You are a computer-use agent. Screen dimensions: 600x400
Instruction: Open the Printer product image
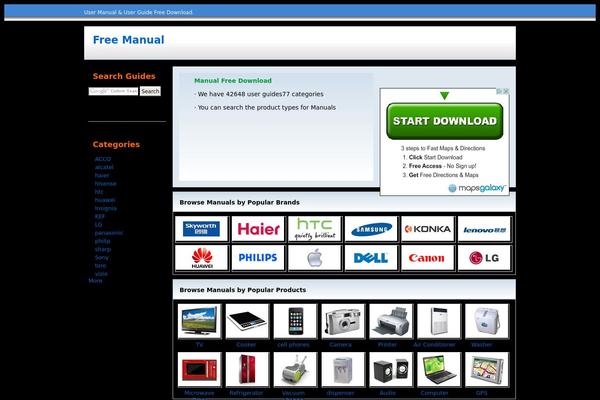coord(391,321)
